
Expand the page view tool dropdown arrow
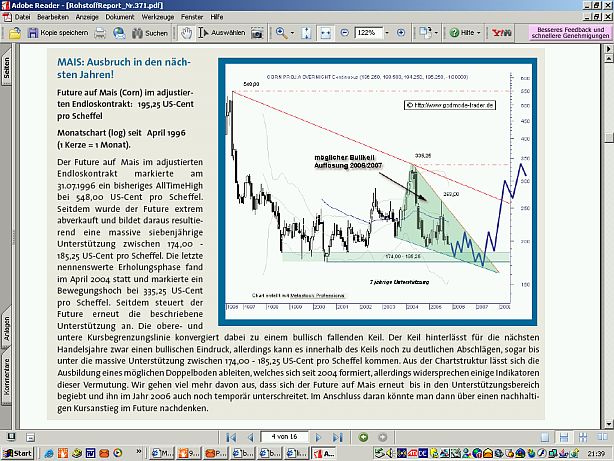[436, 33]
